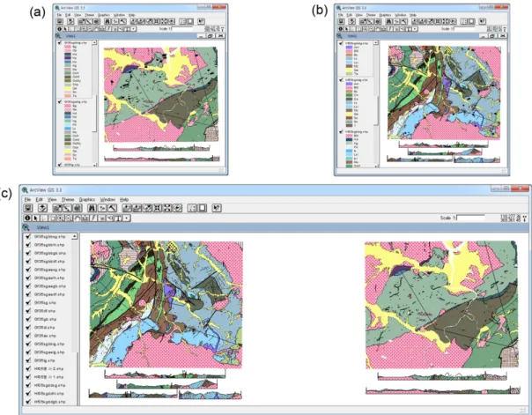Screen dimensions: 532x415
Task: Toggle the Gf35df.shp theme checkbox
Action: coord(28,311)
